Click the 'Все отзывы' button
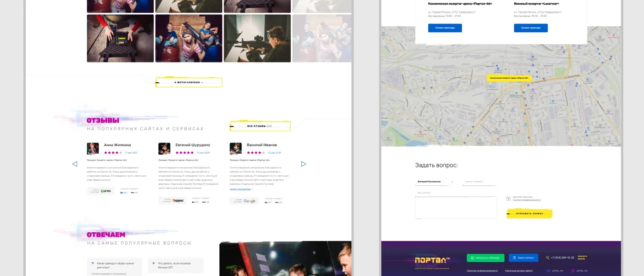Viewport: 644px width, 276px height. click(x=260, y=126)
